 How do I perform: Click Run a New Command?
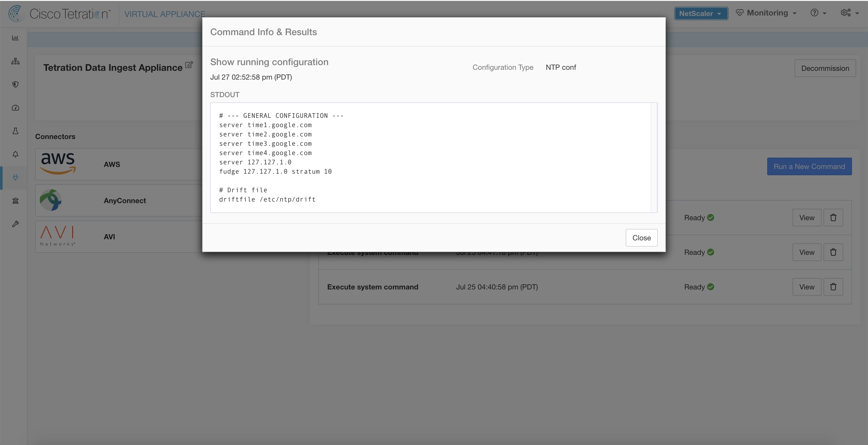(x=809, y=166)
